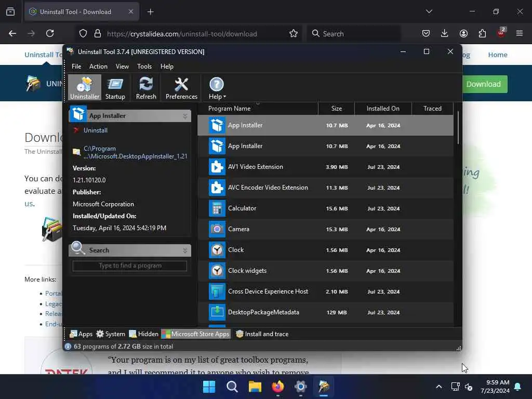Collapse the App Installer details panel

[x=185, y=116]
